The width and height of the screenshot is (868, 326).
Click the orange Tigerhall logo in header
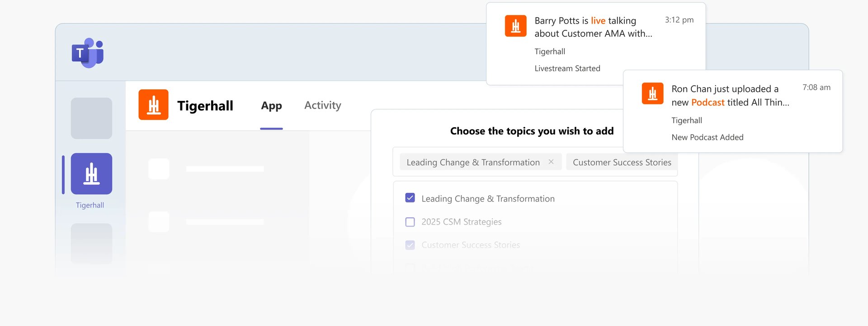(x=153, y=105)
